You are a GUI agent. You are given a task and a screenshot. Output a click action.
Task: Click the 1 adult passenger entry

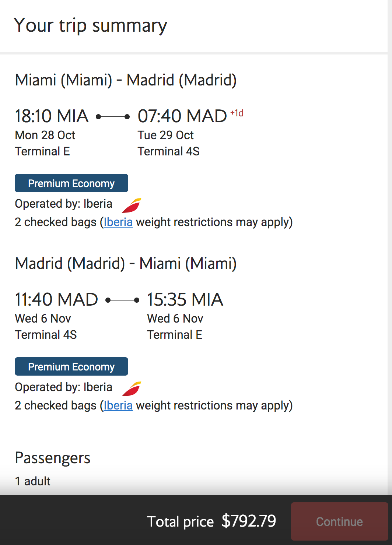(x=33, y=481)
